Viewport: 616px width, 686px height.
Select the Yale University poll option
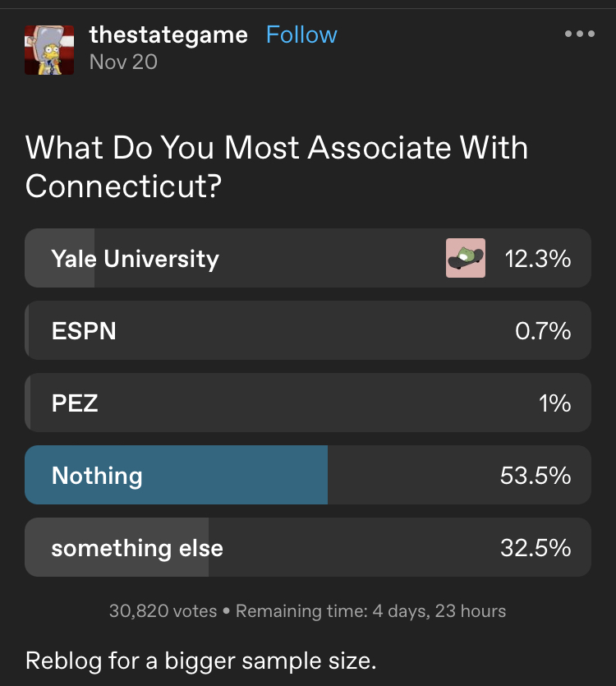coord(308,258)
